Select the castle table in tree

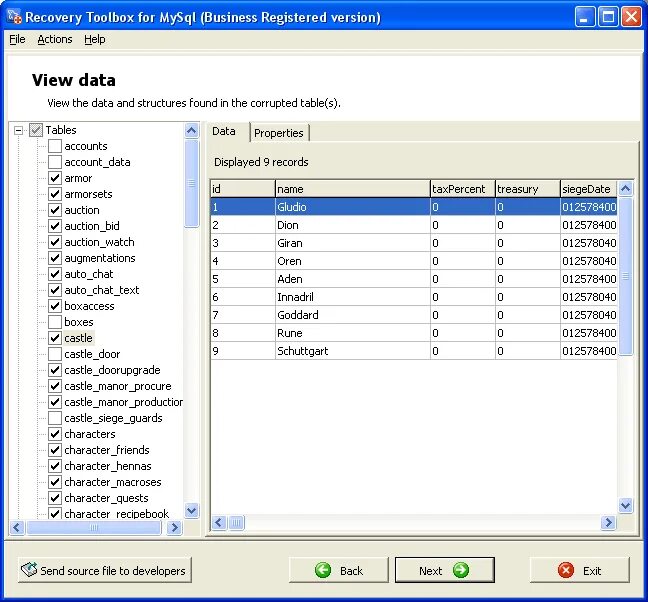coord(79,338)
